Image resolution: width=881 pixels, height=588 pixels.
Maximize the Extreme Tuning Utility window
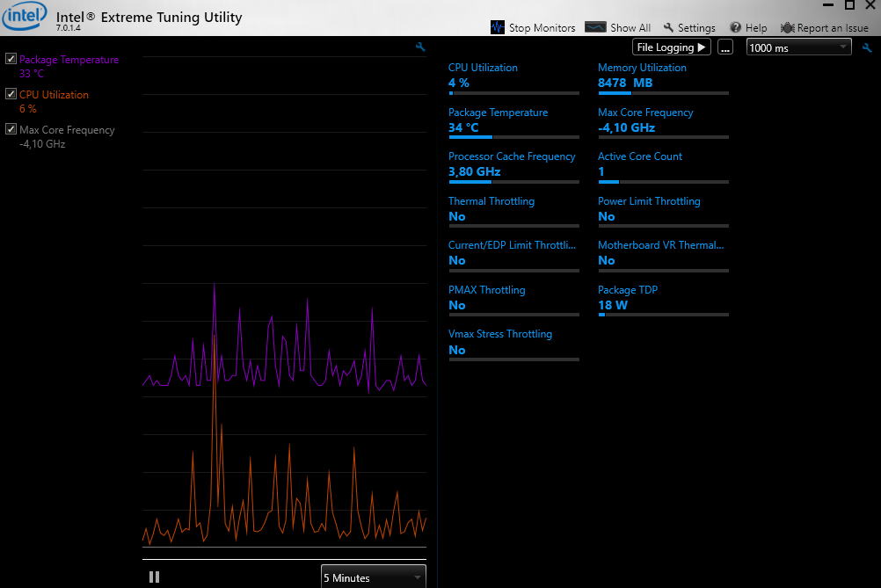(x=849, y=5)
